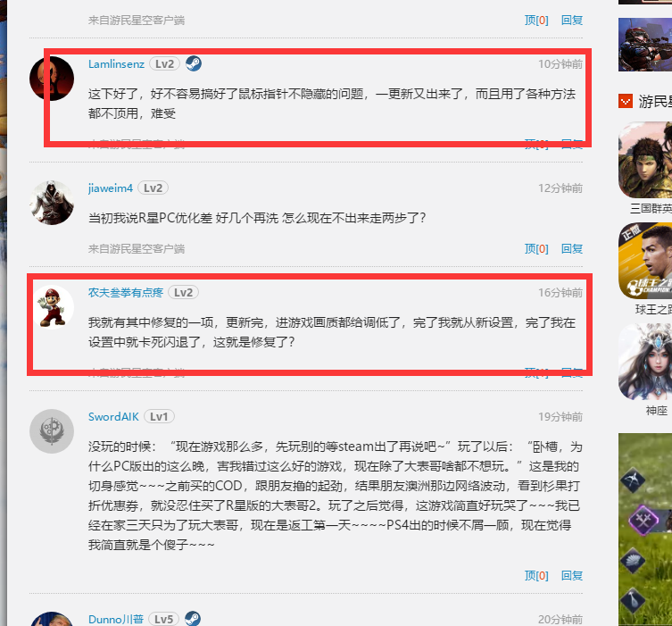Open the Mario avatar of 农夫叁拳有点疼
This screenshot has width=672, height=626.
pos(52,307)
